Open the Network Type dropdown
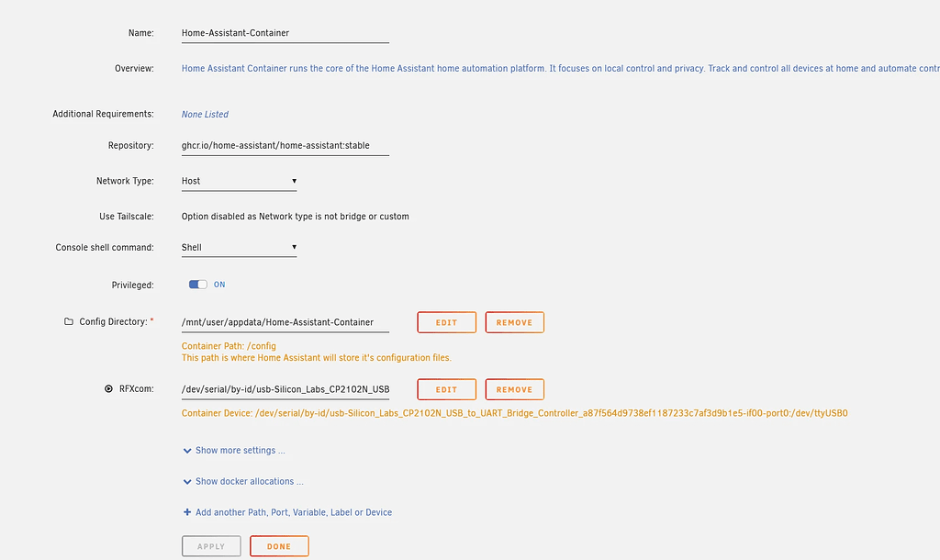This screenshot has width=940, height=560. pyautogui.click(x=239, y=181)
